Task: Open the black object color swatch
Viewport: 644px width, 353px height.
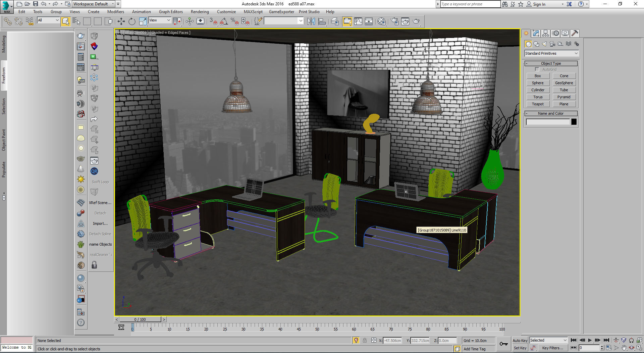Action: pos(574,122)
